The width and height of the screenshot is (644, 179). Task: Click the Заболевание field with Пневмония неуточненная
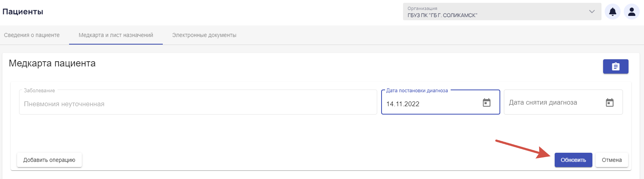(x=198, y=102)
